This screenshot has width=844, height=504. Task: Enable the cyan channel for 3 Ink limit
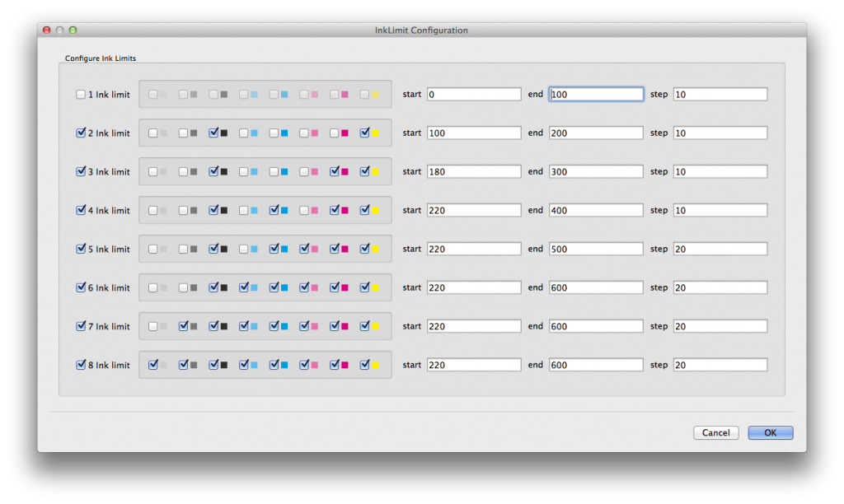(x=274, y=171)
